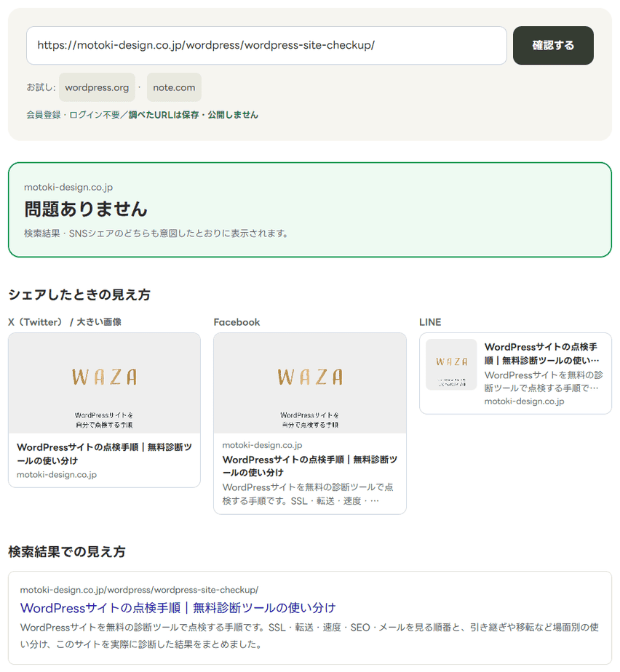Screen dimensions: 620x672
Task: Click the 検索結果・SNSシェア status description
Action: [156, 233]
